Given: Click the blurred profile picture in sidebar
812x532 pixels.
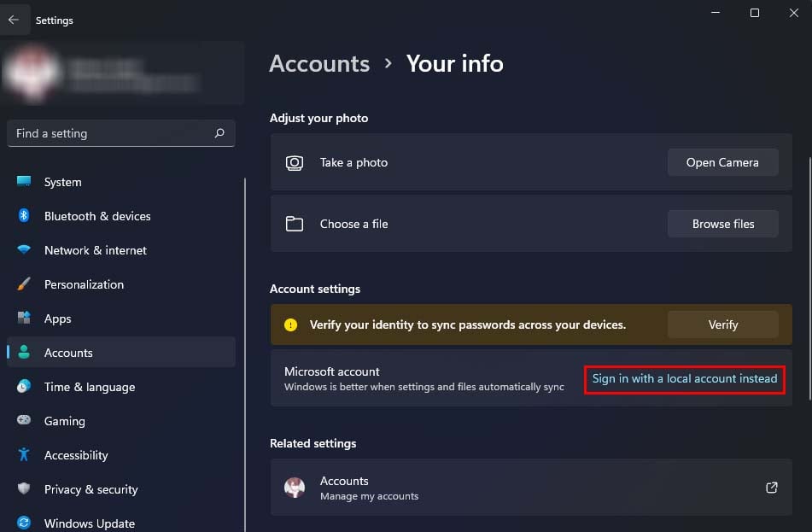Looking at the screenshot, I should [x=32, y=73].
